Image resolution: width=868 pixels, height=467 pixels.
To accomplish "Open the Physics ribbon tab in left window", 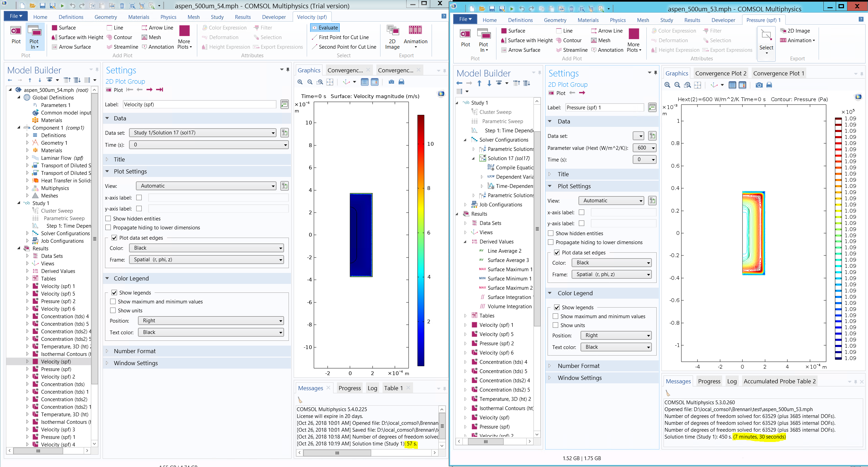I will pyautogui.click(x=168, y=17).
